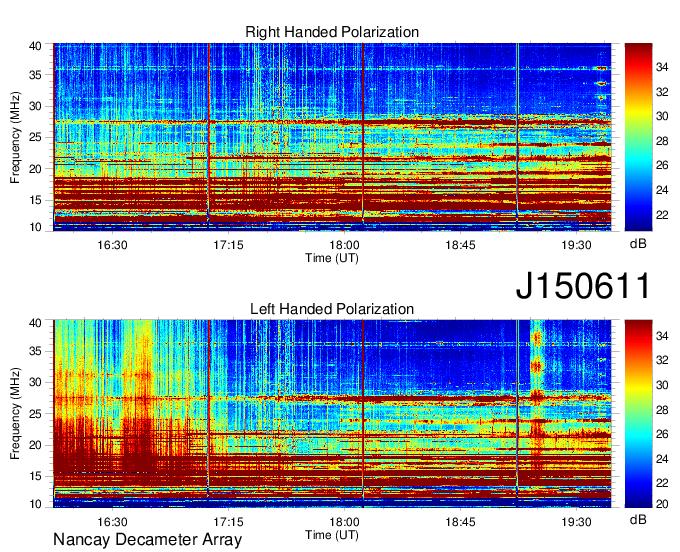Click the 10 MHz tick on Left Handed plot

pyautogui.click(x=35, y=504)
